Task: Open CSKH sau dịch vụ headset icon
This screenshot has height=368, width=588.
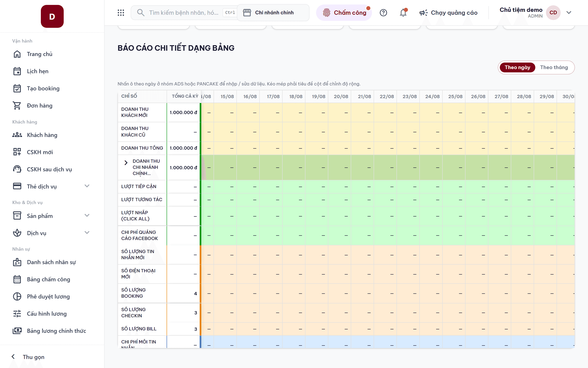Action: point(17,169)
